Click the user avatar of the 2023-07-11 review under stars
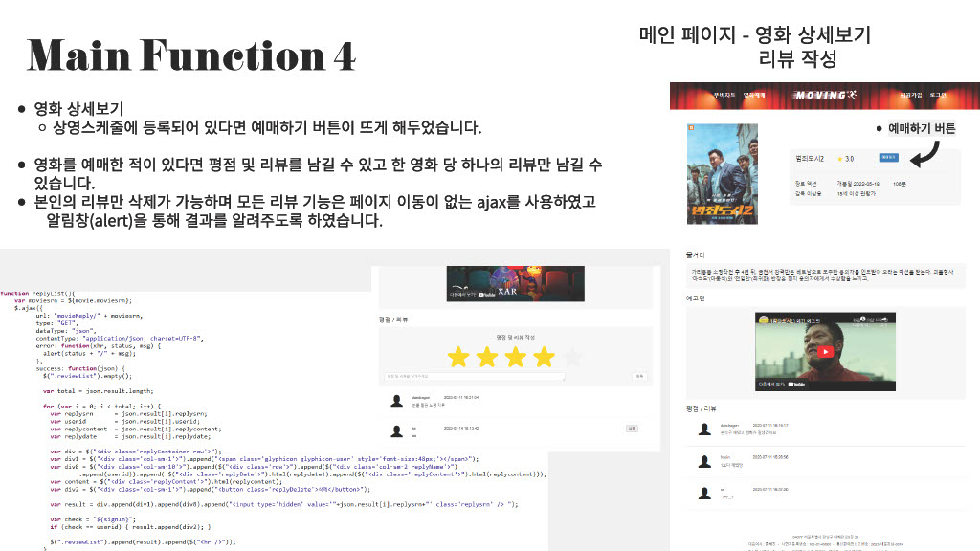 (x=396, y=401)
